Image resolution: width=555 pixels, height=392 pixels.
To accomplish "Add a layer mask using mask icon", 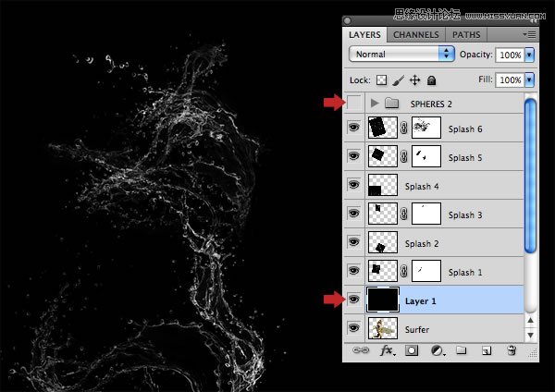I will click(x=413, y=351).
